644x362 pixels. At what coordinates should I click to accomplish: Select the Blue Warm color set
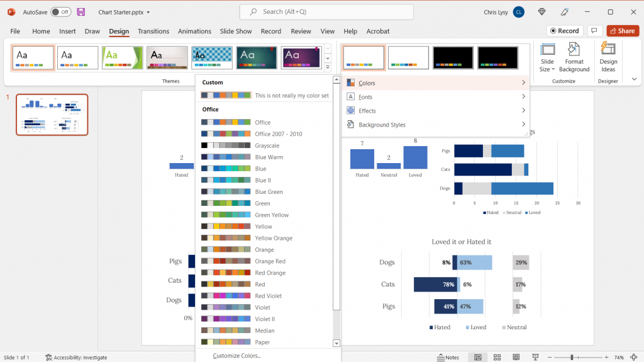[266, 157]
